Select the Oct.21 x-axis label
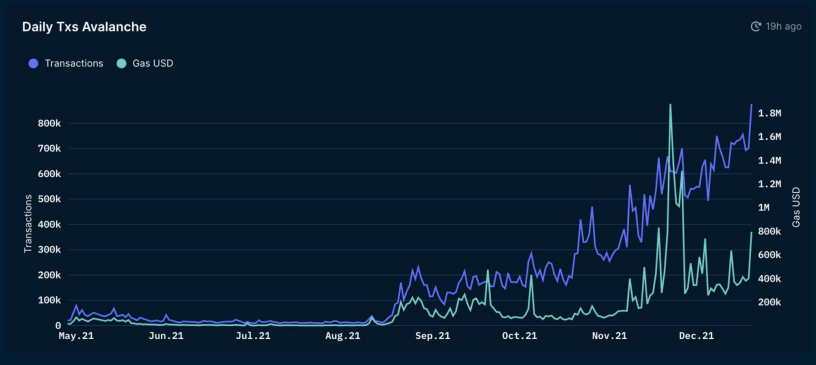This screenshot has height=365, width=816. 519,337
